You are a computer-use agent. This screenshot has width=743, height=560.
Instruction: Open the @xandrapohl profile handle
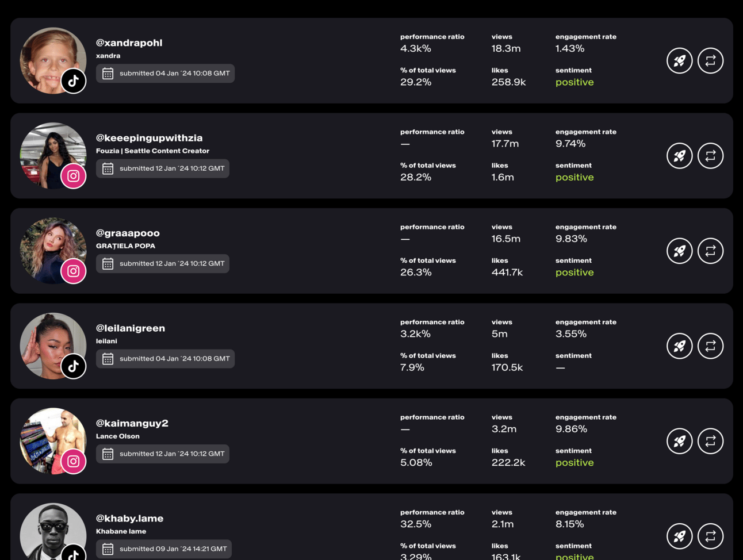pyautogui.click(x=129, y=43)
